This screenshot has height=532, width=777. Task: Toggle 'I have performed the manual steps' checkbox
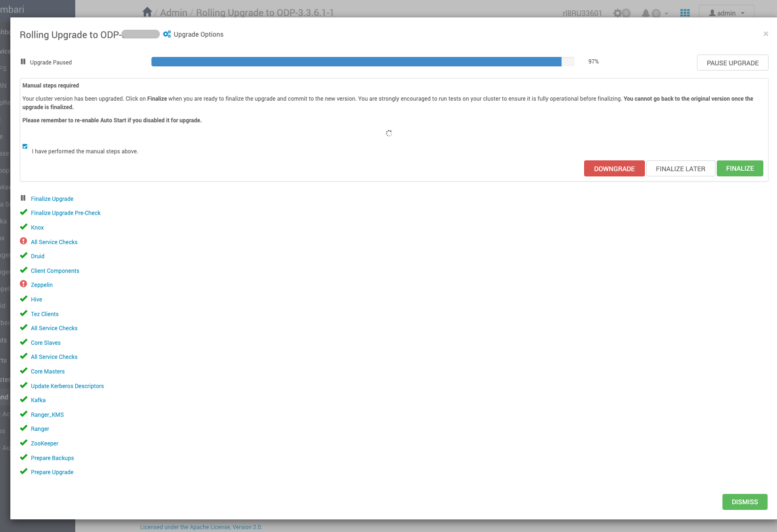point(25,146)
